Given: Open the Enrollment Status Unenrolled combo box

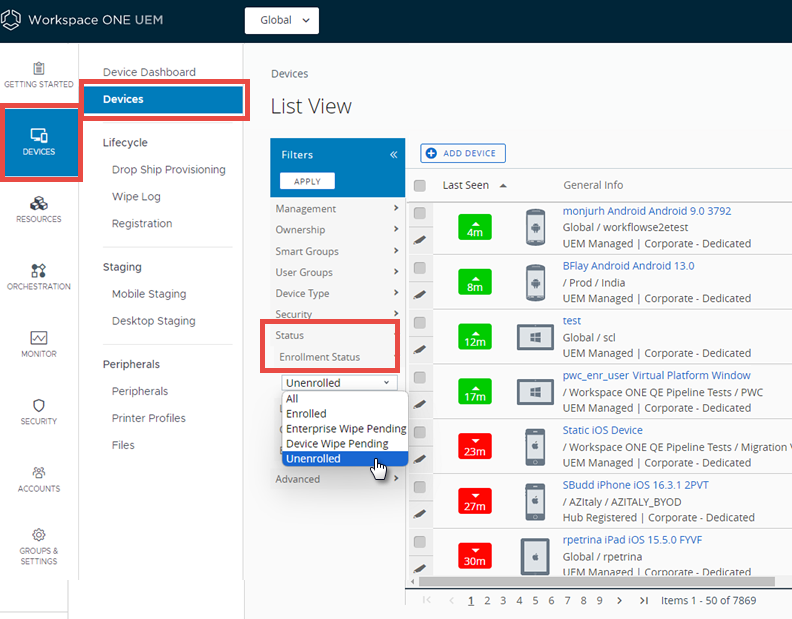Looking at the screenshot, I should coord(339,383).
